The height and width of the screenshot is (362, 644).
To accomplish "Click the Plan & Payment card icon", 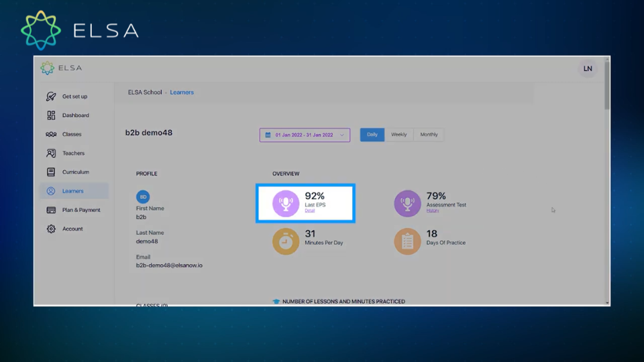I will point(51,210).
